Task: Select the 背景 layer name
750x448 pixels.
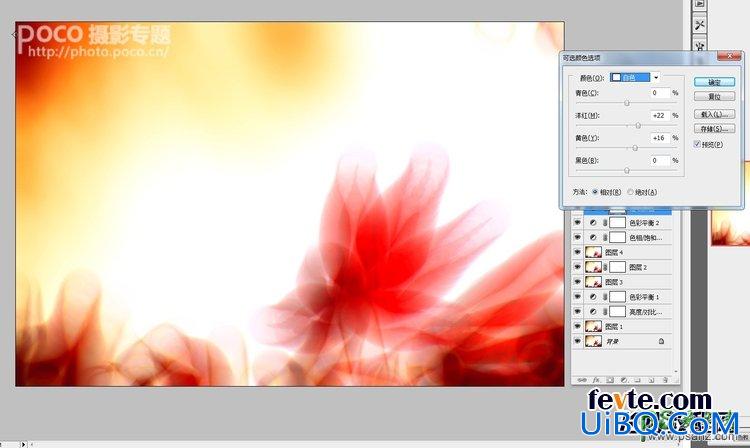Action: [x=612, y=341]
